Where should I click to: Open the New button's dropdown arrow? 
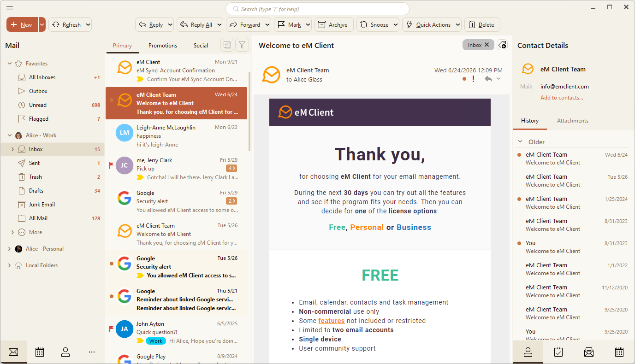(42, 25)
